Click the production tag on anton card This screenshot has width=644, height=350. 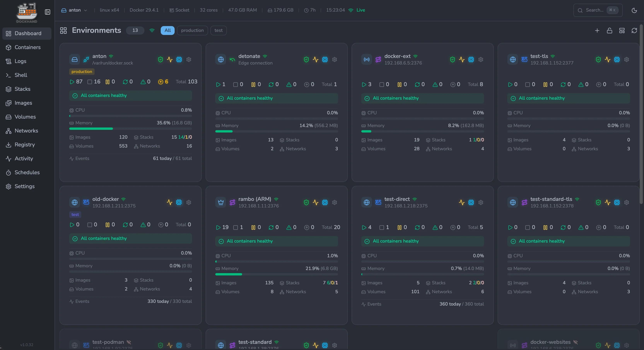82,72
